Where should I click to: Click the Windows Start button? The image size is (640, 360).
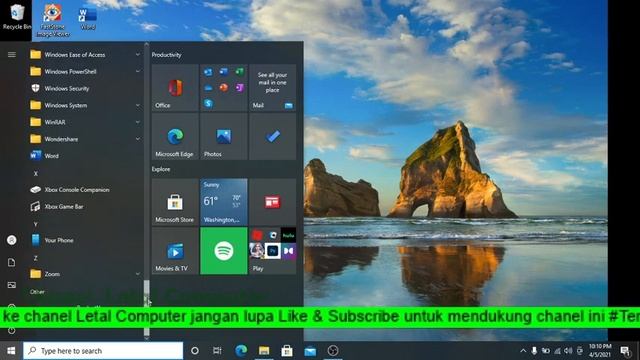coord(11,351)
